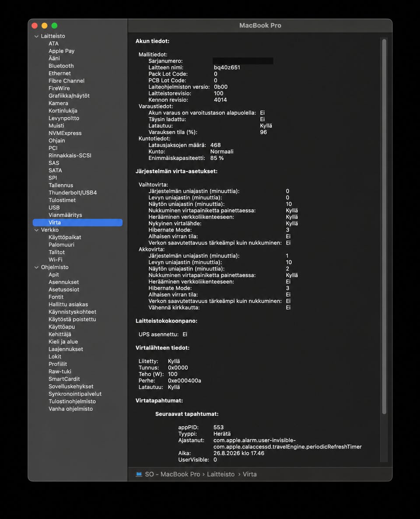The height and width of the screenshot is (519, 420).
Task: Open the Hallittu asiakas entry
Action: pos(68,305)
